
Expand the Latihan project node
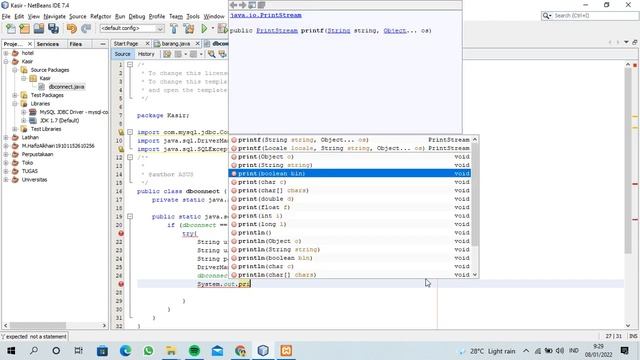coord(6,137)
